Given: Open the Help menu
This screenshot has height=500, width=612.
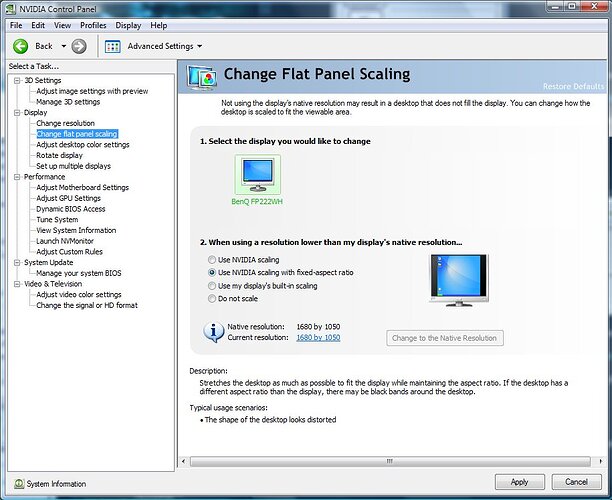Looking at the screenshot, I should (158, 24).
